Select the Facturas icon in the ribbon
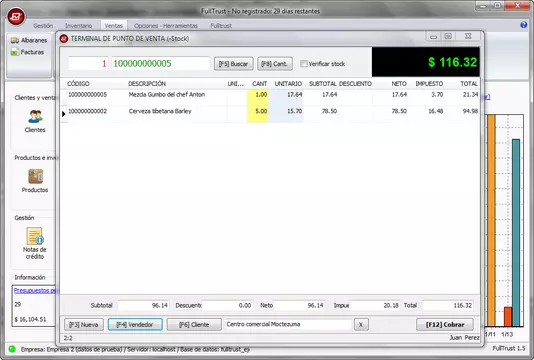 15,52
